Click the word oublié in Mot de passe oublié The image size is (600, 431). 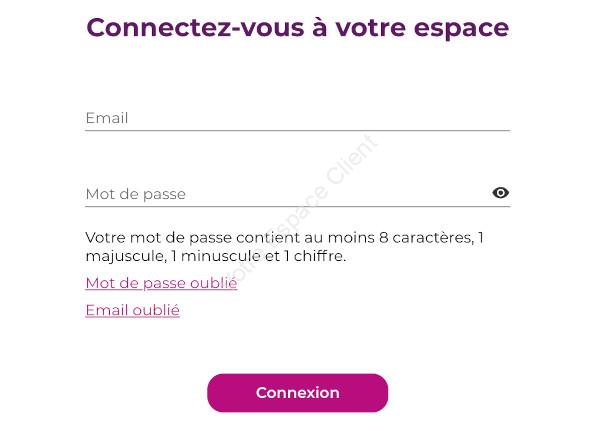pyautogui.click(x=214, y=283)
